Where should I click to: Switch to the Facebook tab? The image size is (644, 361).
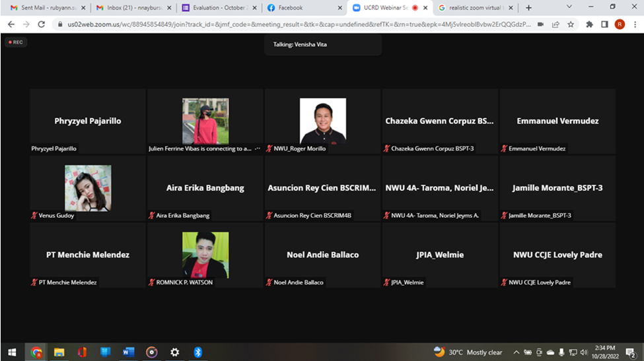303,8
